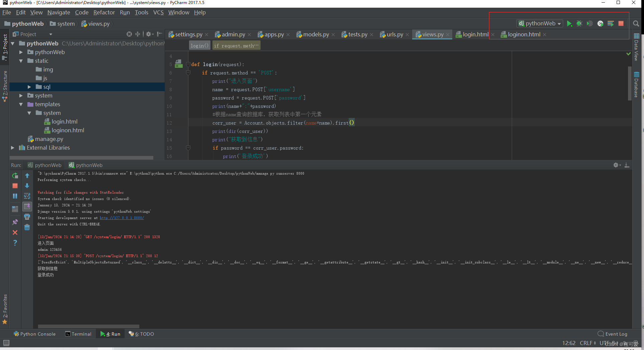Pause console output with the pause icon
644x350 pixels.
pyautogui.click(x=15, y=196)
